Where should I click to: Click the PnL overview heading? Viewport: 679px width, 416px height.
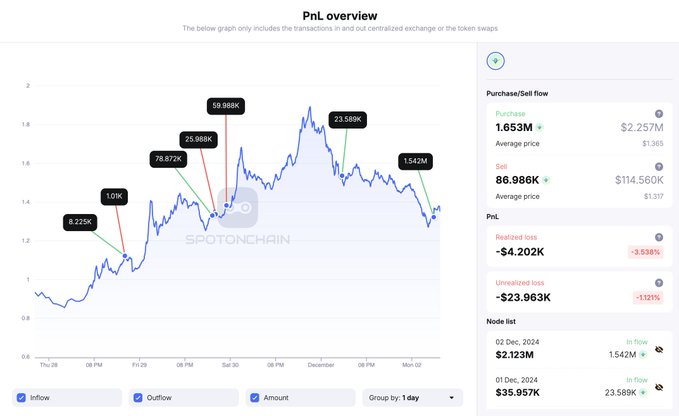340,16
